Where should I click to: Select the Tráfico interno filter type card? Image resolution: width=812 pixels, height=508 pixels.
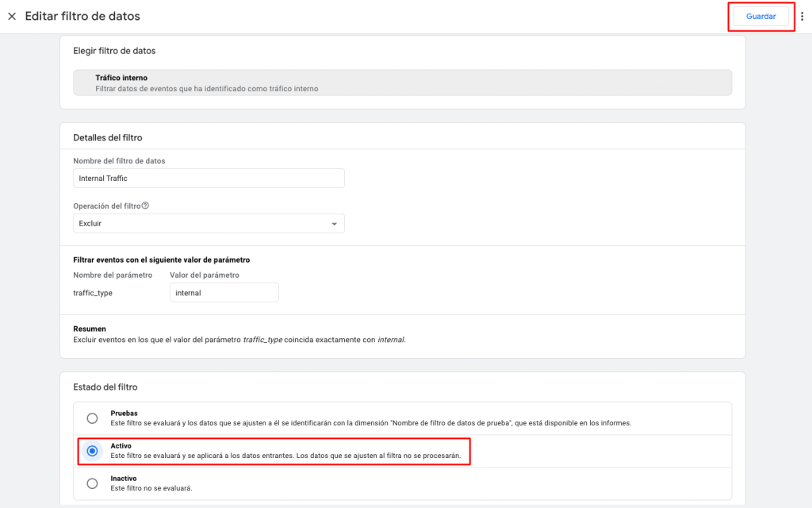pos(402,83)
